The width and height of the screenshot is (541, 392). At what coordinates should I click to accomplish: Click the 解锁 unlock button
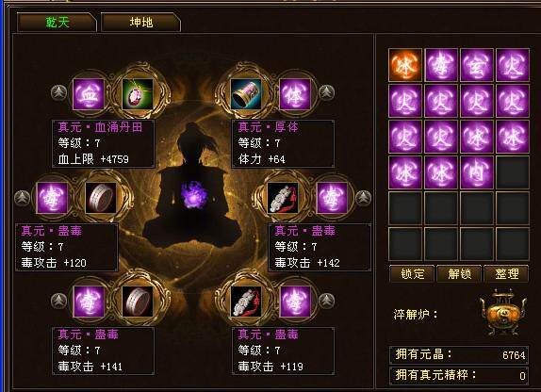point(460,274)
